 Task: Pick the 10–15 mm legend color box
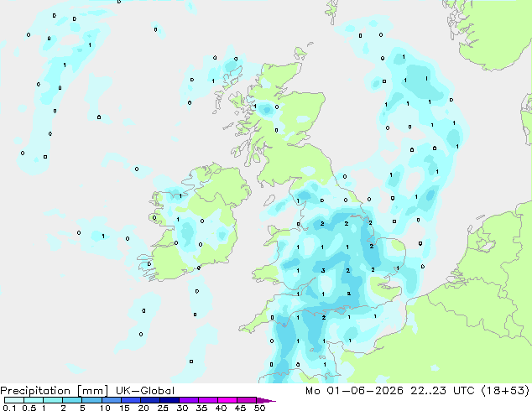coord(112,400)
